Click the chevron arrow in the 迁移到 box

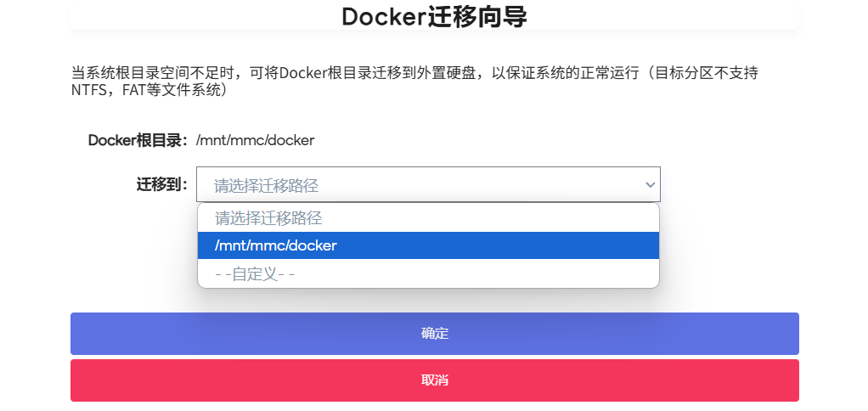[x=651, y=184]
